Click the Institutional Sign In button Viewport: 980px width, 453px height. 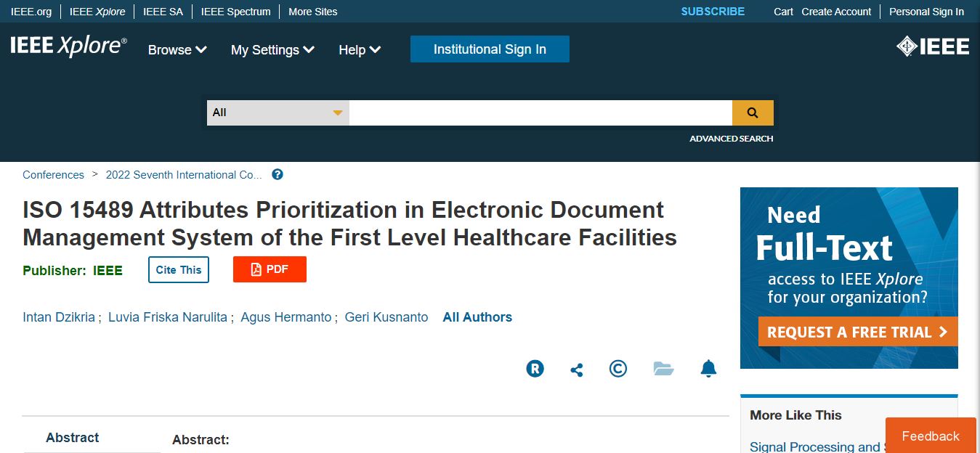point(490,49)
